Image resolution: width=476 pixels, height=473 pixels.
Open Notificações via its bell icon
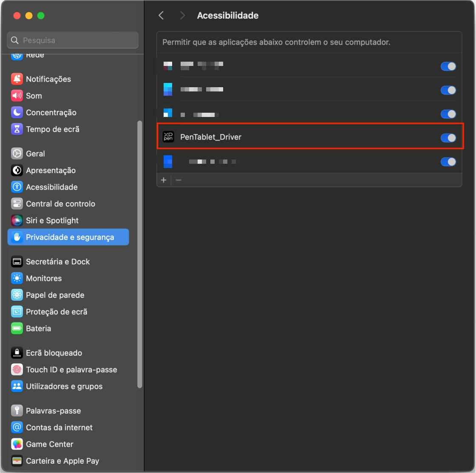click(17, 79)
